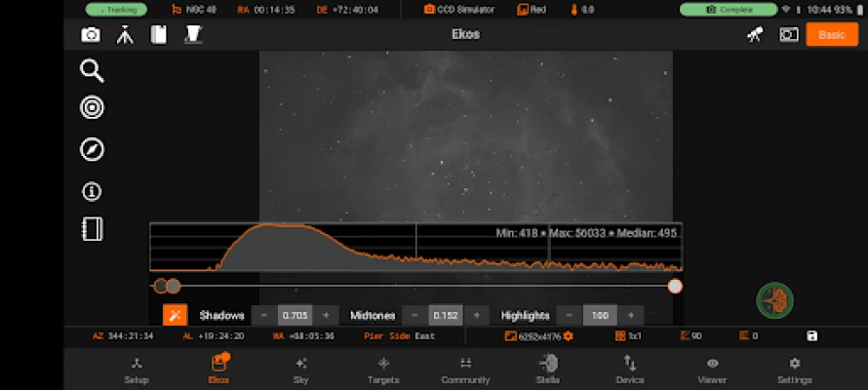
Task: Click the DE +72:40:04 coordinate
Action: (347, 10)
